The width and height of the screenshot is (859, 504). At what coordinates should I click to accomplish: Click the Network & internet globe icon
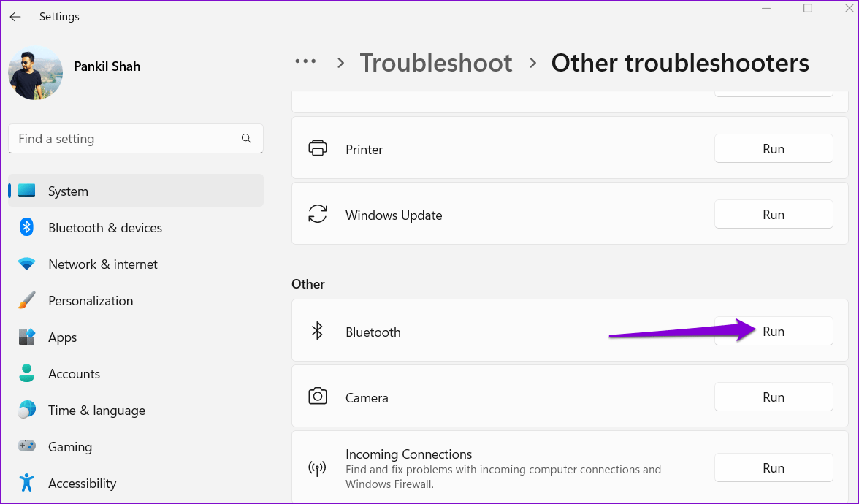point(27,264)
